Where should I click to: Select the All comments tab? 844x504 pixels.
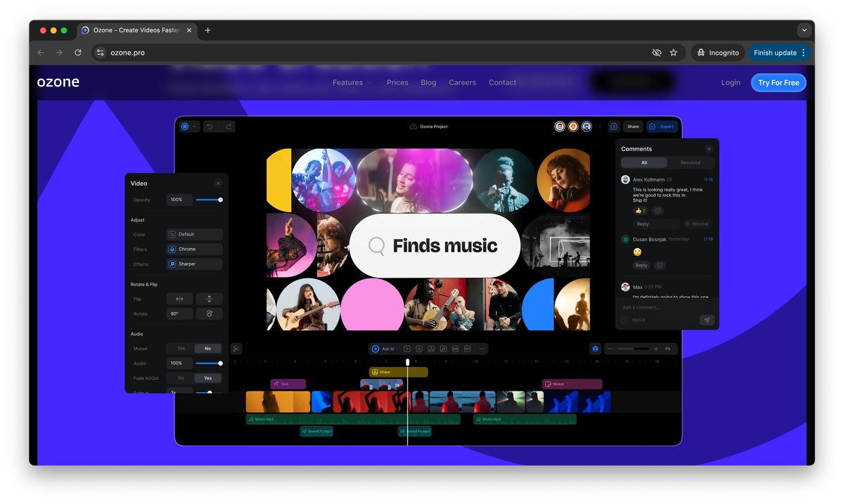tap(644, 162)
